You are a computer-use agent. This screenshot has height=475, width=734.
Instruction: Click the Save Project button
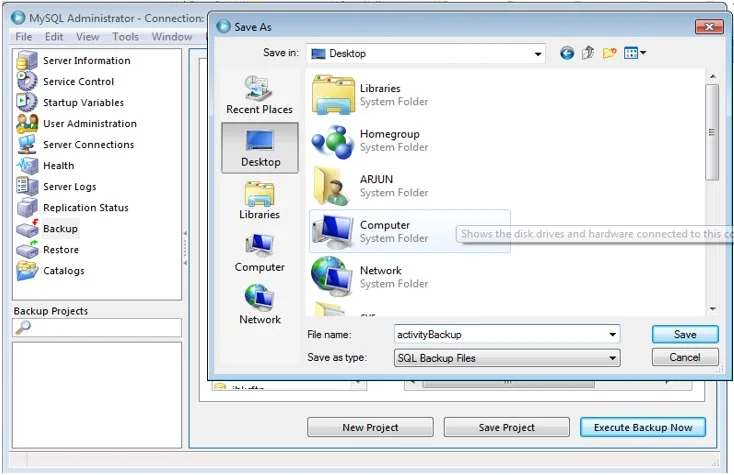pos(506,427)
